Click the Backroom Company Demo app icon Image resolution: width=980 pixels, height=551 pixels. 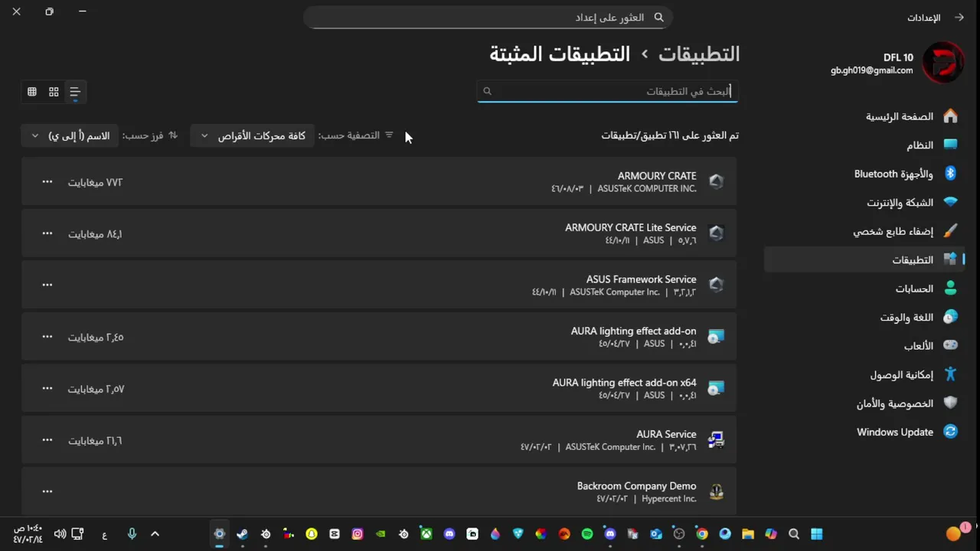tap(717, 491)
